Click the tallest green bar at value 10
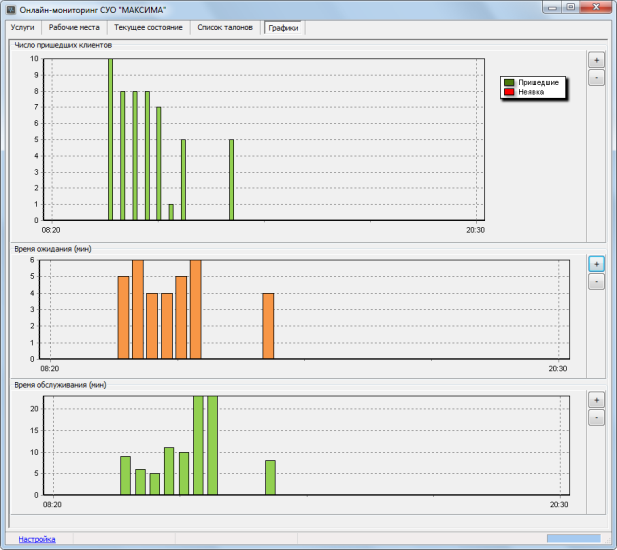 [111, 139]
